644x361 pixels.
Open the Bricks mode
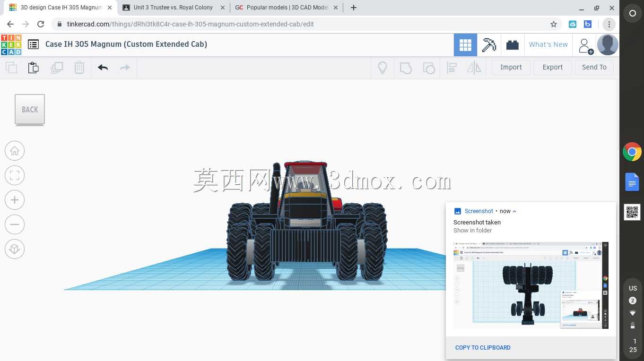513,45
